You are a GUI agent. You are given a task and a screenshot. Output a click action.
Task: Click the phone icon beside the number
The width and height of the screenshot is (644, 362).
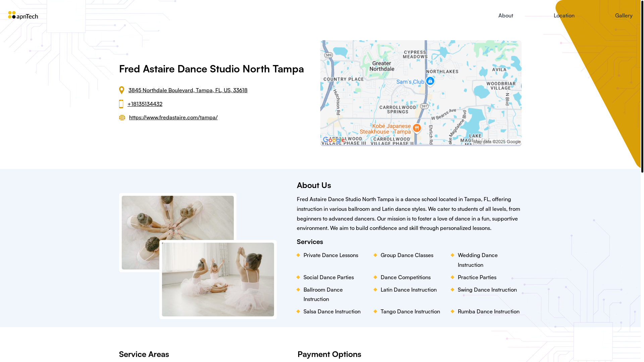point(121,104)
